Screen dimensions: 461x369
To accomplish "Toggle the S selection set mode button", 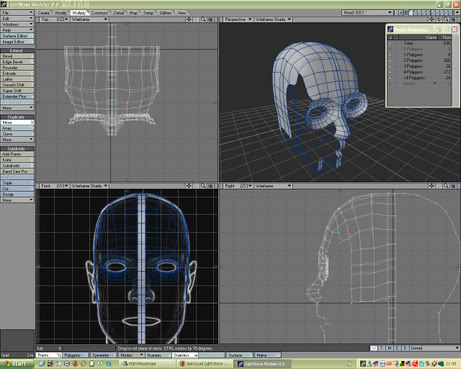I will 405,348.
